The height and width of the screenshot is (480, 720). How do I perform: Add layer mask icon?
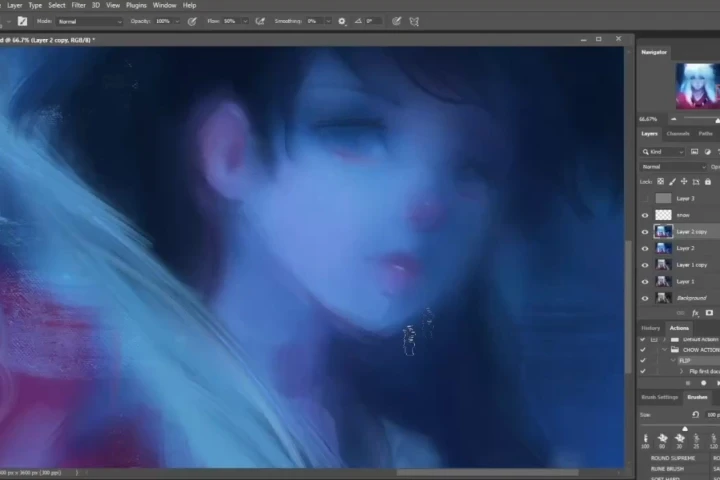pyautogui.click(x=709, y=313)
